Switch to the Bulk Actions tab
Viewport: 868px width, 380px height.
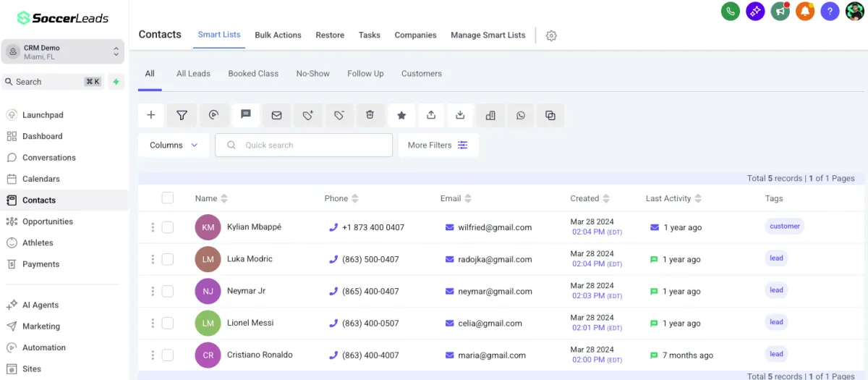[x=278, y=35]
